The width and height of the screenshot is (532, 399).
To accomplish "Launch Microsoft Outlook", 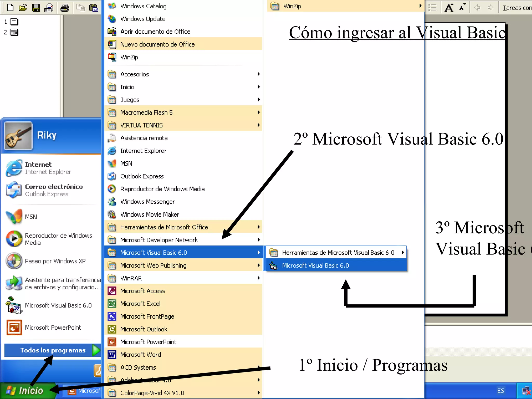I will [x=183, y=329].
